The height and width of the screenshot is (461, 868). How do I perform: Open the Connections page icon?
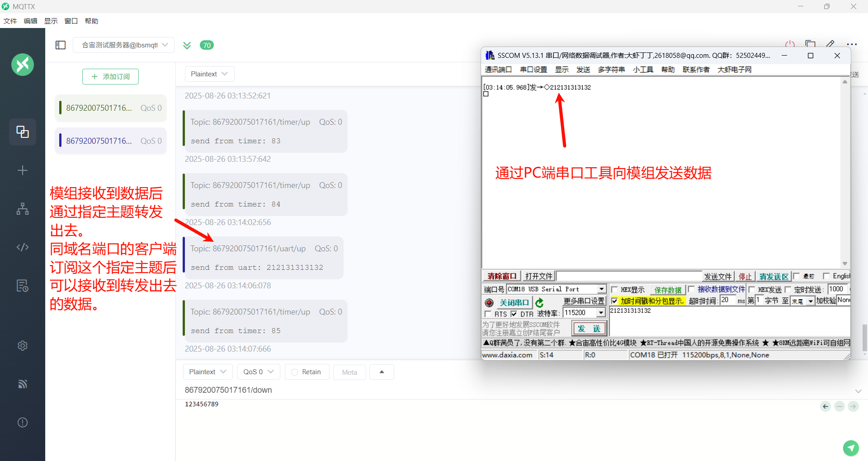point(23,132)
